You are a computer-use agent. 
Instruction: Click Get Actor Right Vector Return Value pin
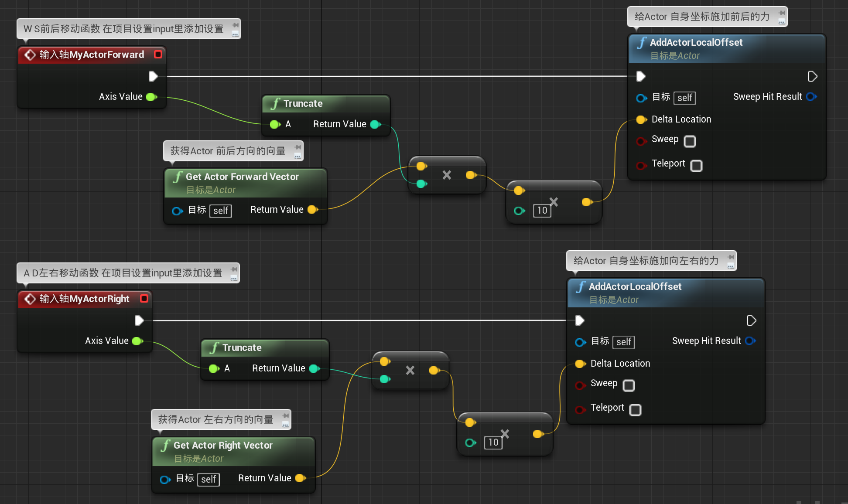(x=300, y=478)
